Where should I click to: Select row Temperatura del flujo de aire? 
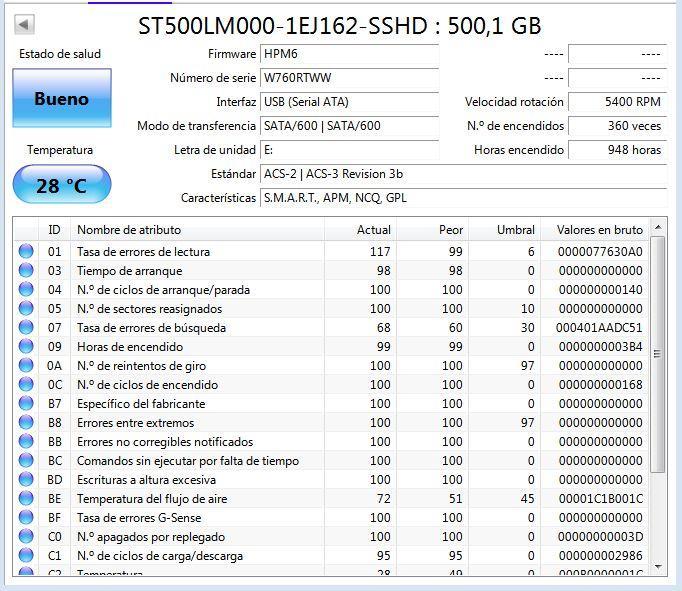pyautogui.click(x=331, y=498)
